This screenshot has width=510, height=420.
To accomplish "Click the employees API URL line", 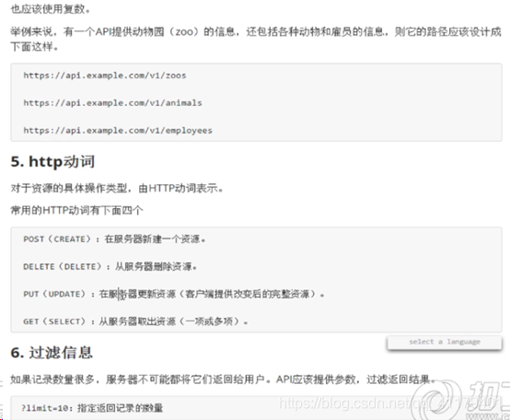I will (x=118, y=131).
